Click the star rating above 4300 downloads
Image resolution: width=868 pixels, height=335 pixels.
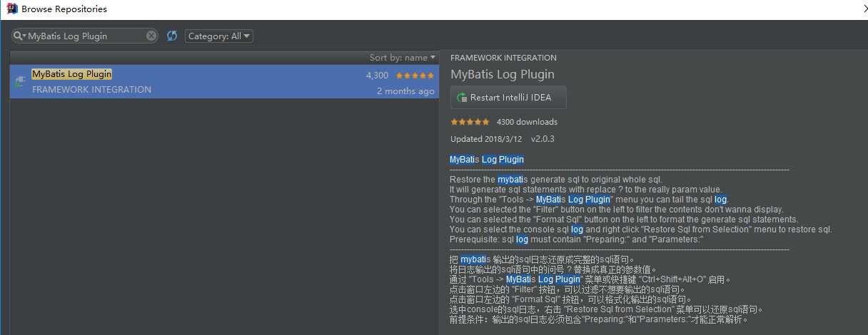click(470, 122)
